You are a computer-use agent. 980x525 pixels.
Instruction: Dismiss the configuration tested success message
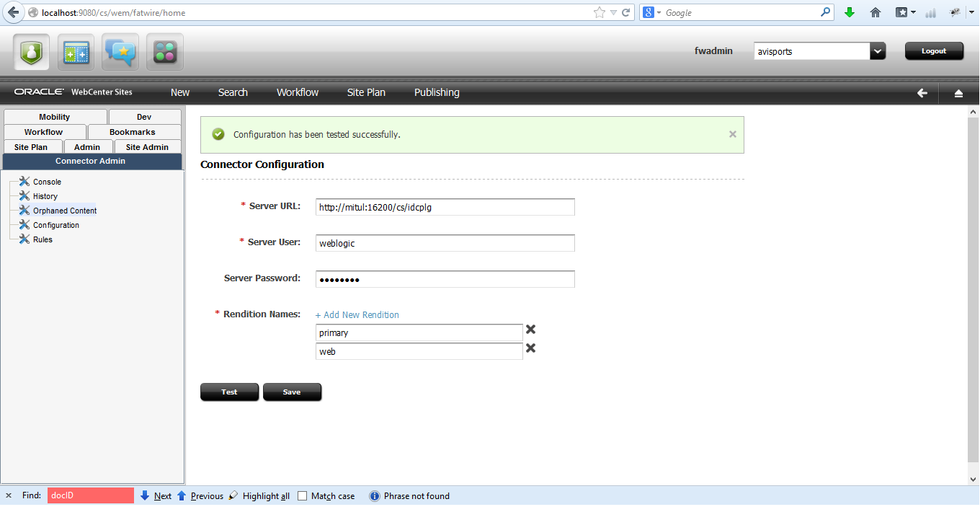coord(732,134)
